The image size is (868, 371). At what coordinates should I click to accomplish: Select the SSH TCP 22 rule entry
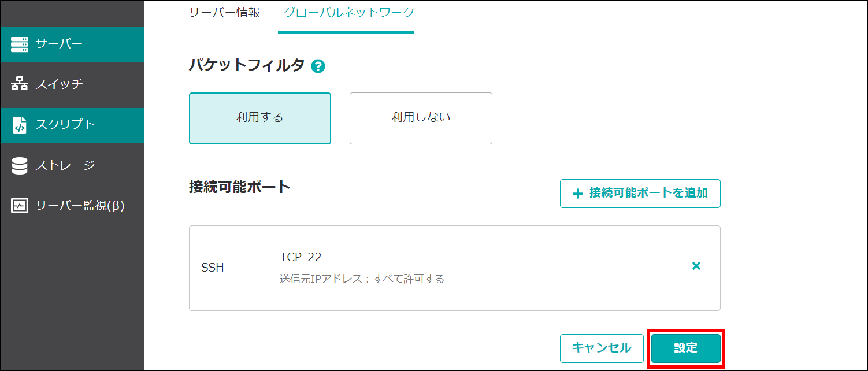pos(455,268)
